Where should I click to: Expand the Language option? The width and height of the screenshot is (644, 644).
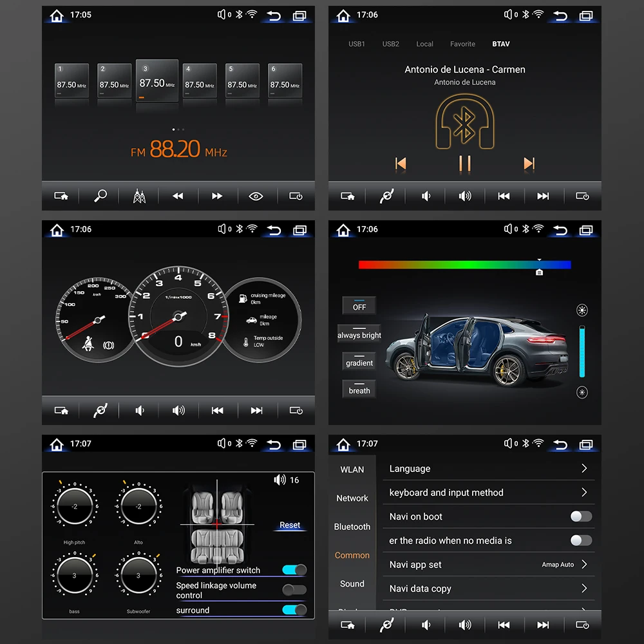click(488, 469)
